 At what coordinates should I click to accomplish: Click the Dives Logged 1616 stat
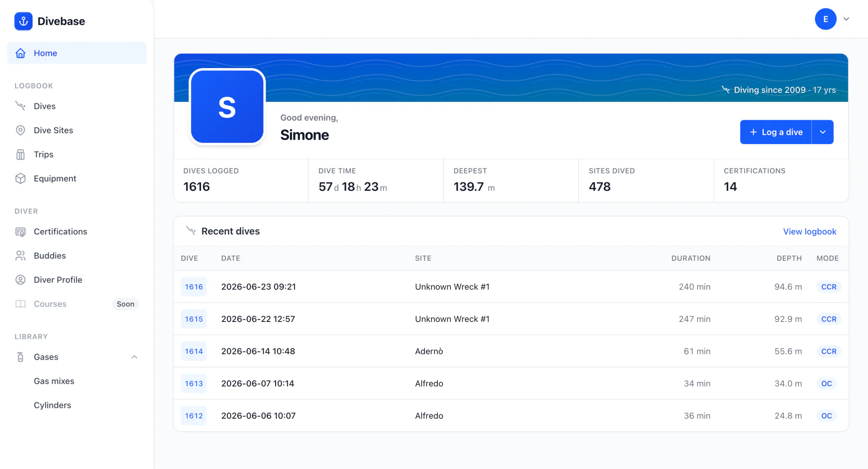(241, 180)
